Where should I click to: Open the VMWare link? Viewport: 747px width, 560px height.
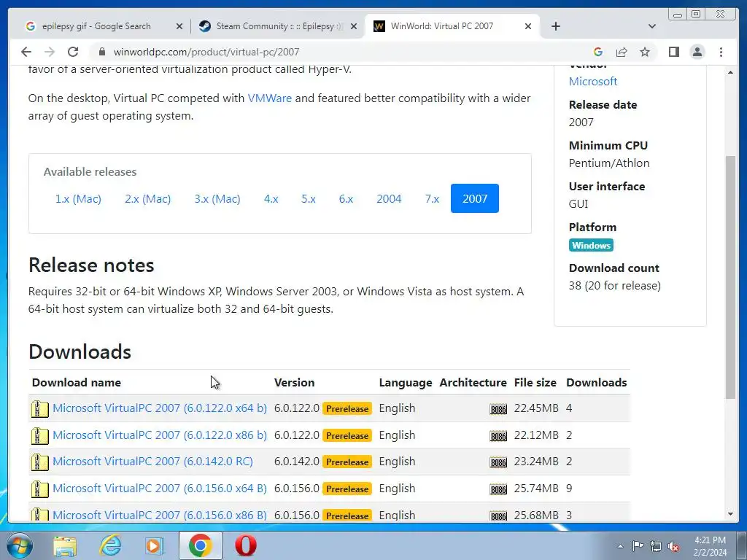point(270,98)
